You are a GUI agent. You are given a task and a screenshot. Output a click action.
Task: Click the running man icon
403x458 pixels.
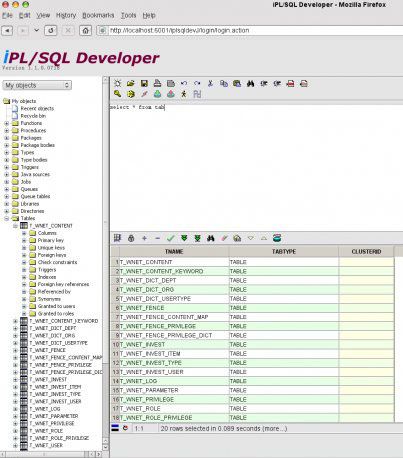pyautogui.click(x=184, y=94)
